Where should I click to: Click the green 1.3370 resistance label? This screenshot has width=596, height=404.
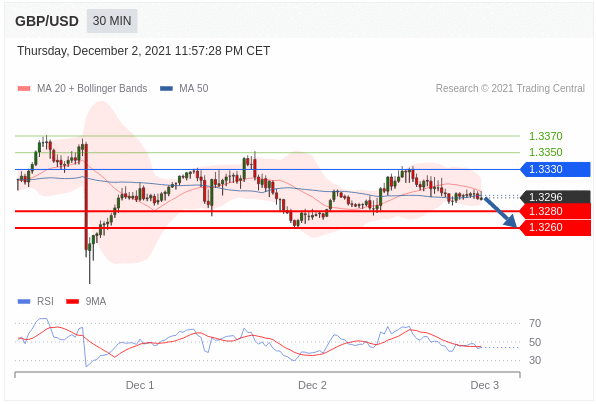545,136
